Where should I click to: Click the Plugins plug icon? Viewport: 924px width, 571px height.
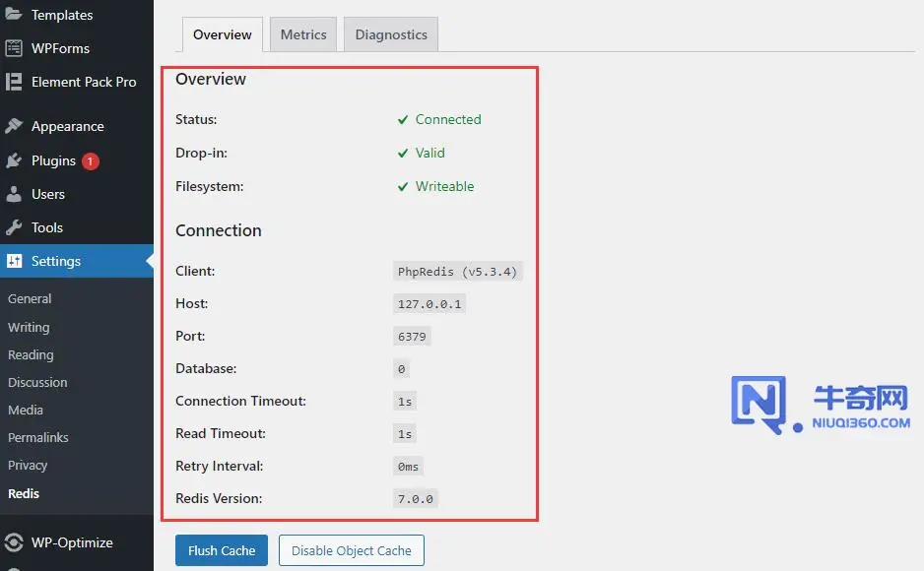(x=14, y=160)
